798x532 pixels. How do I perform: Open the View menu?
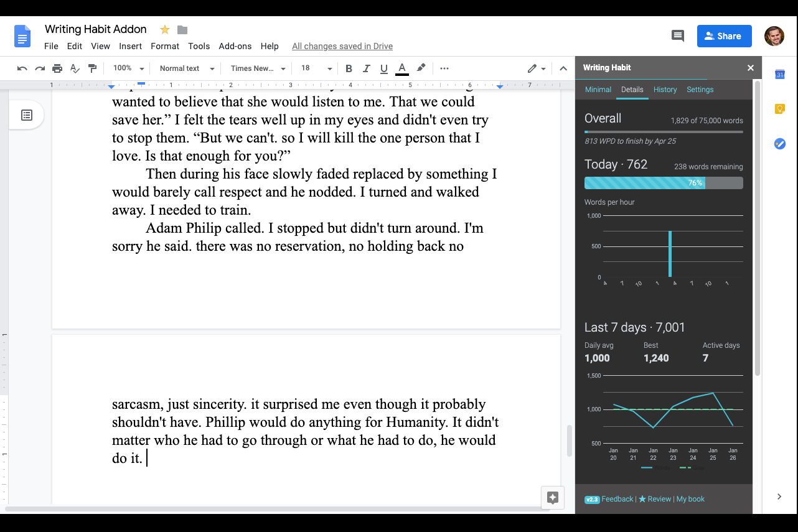coord(100,46)
